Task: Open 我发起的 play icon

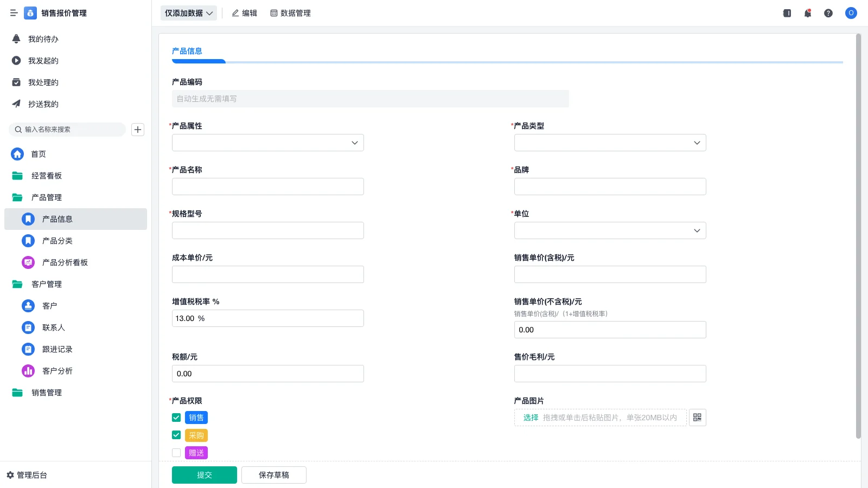Action: tap(16, 61)
